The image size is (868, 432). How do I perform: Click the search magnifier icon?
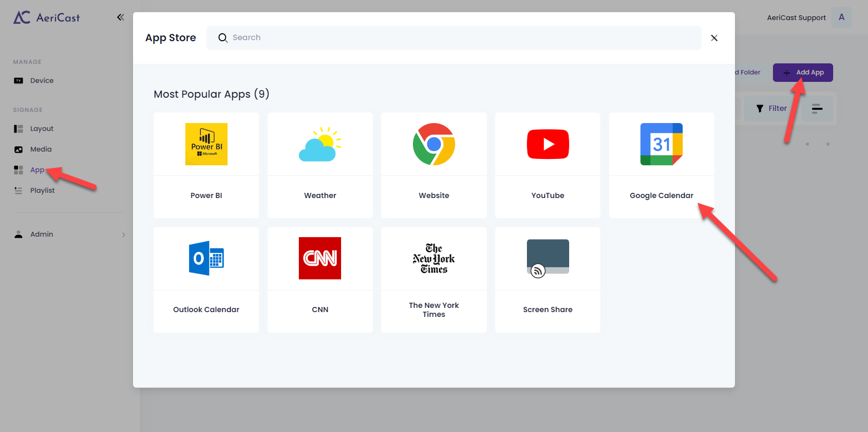pyautogui.click(x=223, y=38)
